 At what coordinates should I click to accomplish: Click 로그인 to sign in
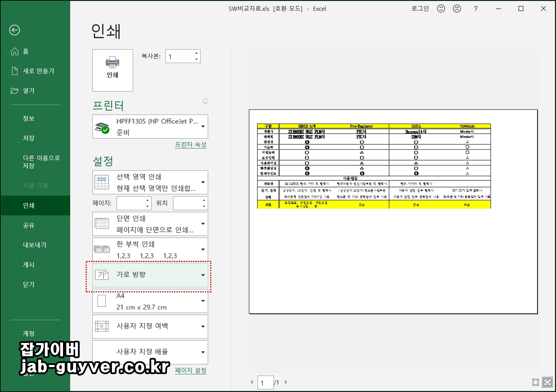pos(420,9)
